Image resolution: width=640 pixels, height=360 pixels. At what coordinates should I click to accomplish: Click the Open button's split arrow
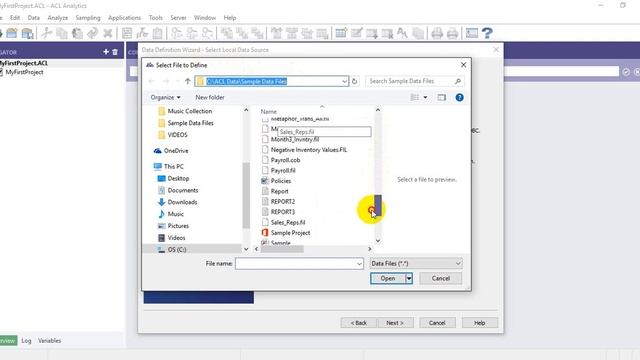[409, 278]
